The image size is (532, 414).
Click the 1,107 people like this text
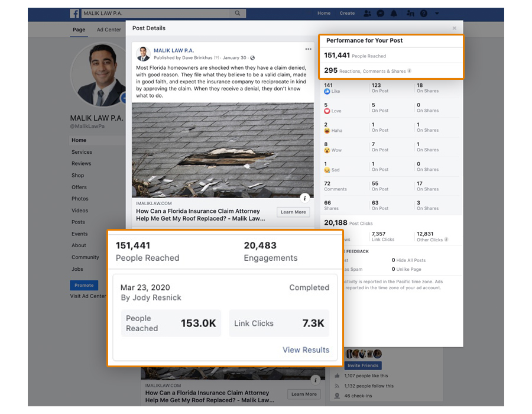click(366, 376)
